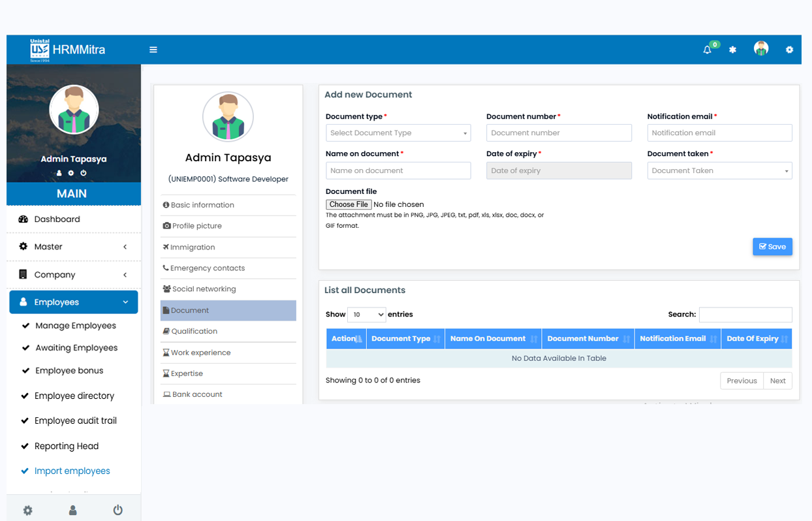The image size is (812, 521).
Task: Expand the Master menu in sidebar
Action: pyautogui.click(x=74, y=247)
